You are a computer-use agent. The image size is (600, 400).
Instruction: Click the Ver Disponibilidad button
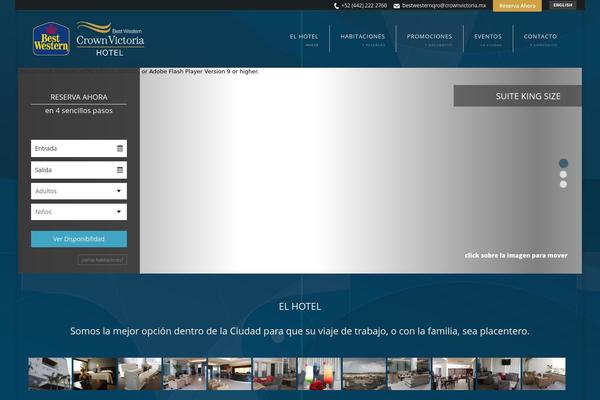79,239
